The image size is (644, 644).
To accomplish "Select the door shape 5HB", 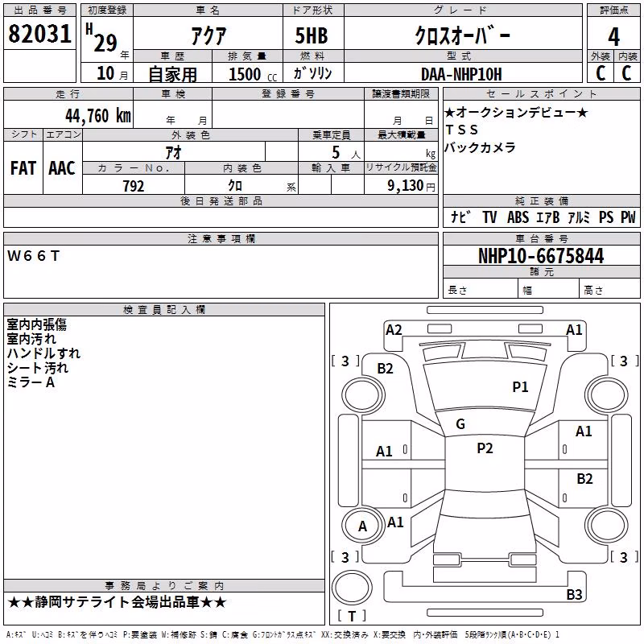I will coord(312,35).
